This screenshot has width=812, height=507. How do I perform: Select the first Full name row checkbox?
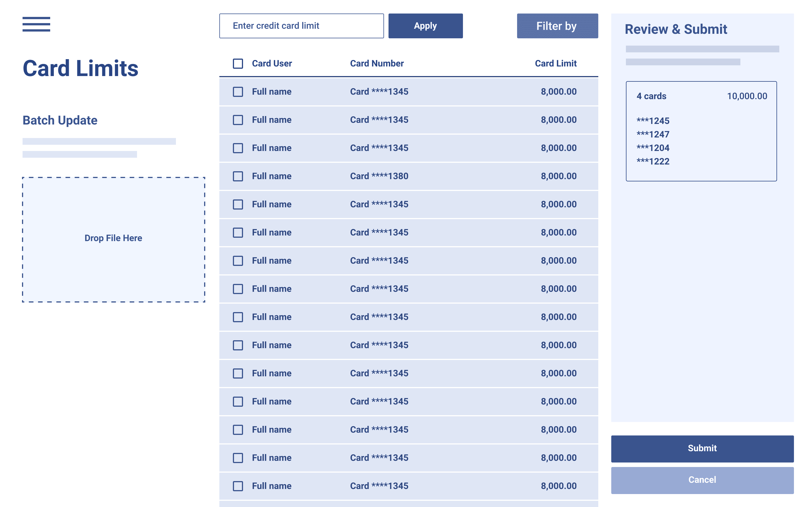[238, 92]
